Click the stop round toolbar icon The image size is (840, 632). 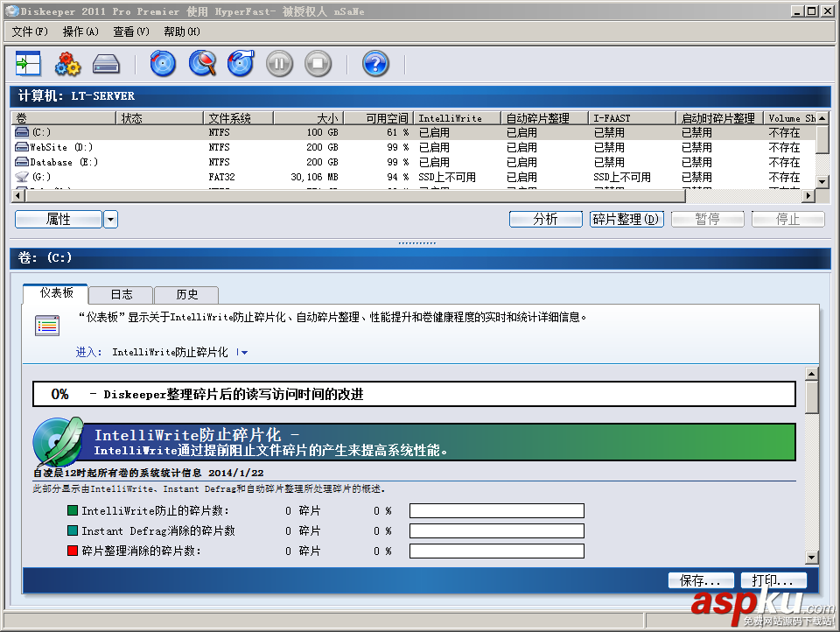[x=318, y=64]
